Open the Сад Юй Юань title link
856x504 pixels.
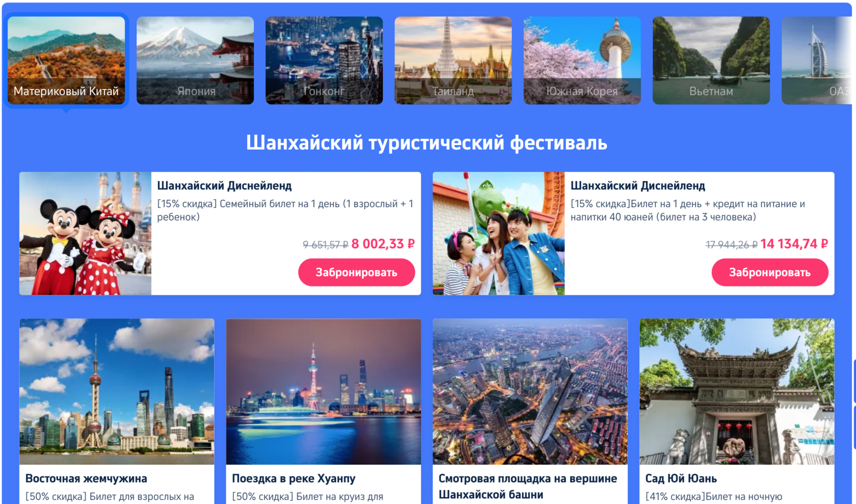click(x=681, y=479)
